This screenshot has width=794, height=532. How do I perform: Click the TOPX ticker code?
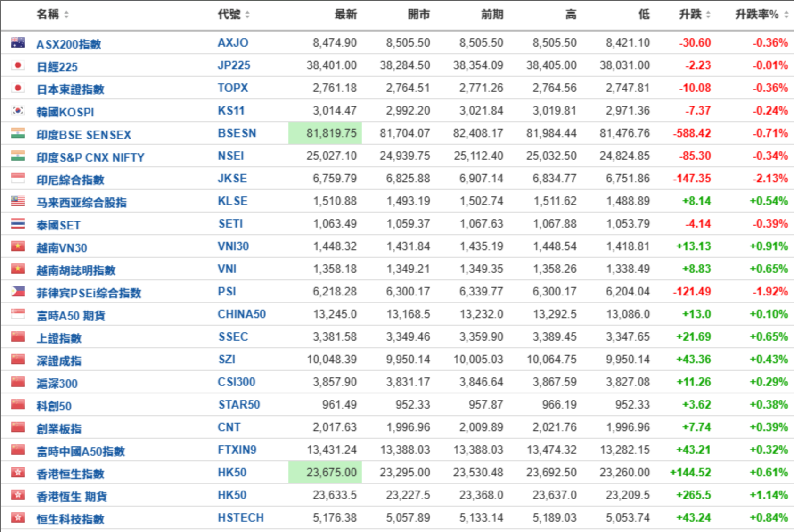point(233,88)
